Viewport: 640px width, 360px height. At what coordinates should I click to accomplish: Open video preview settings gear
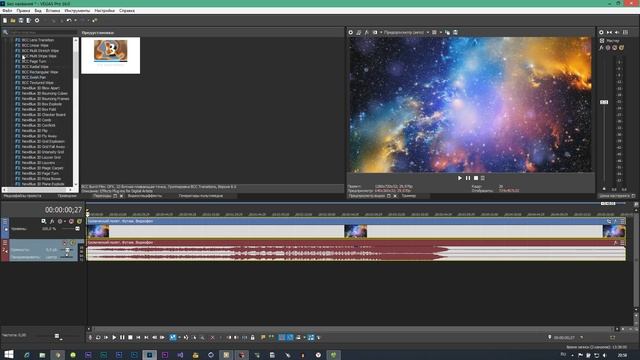coord(350,32)
